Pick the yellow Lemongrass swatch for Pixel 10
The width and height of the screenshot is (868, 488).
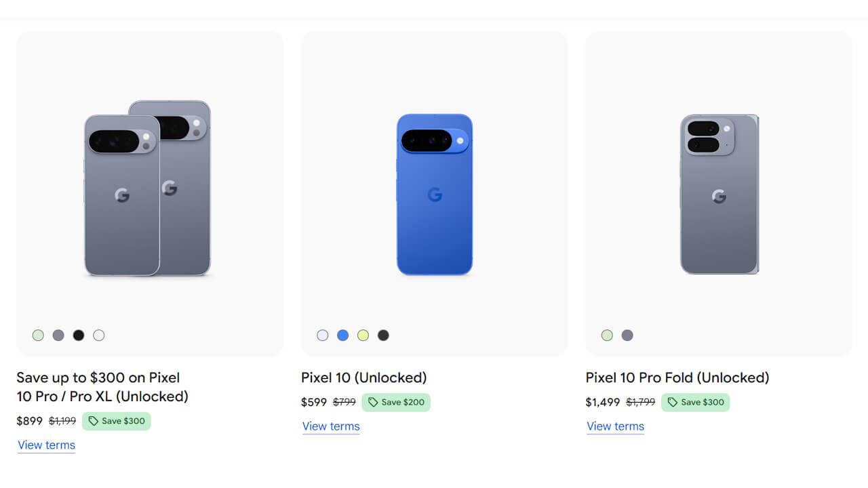(x=363, y=335)
